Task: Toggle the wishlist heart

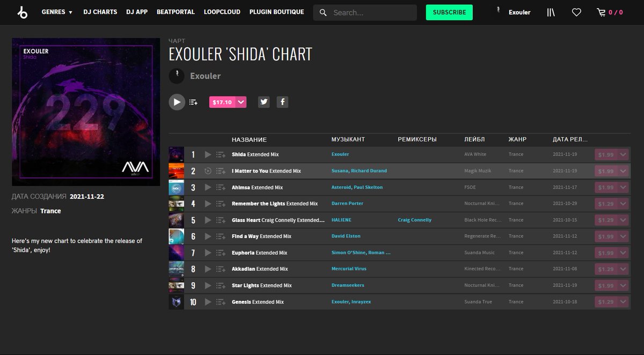Action: click(576, 12)
